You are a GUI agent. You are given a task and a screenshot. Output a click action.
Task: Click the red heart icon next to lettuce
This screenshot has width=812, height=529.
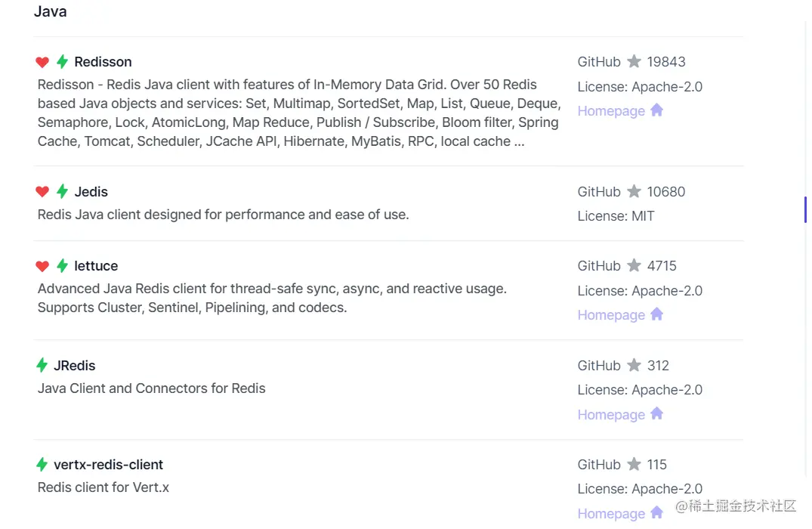42,266
